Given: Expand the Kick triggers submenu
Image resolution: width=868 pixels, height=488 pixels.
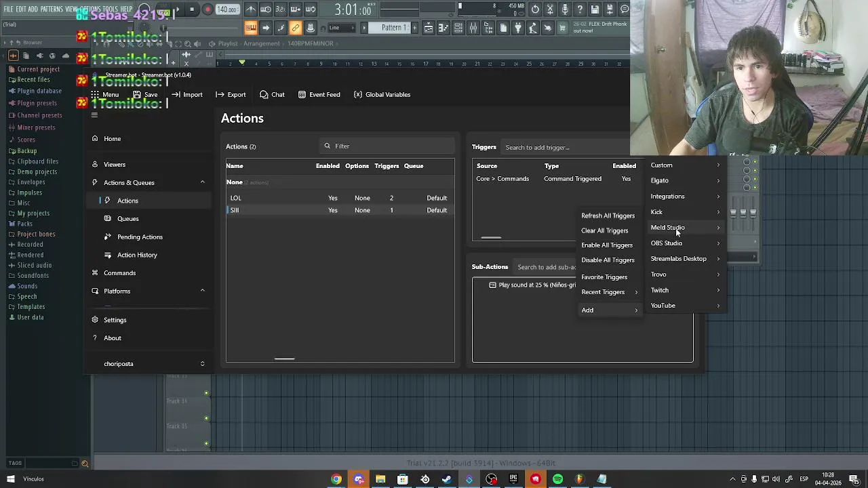Looking at the screenshot, I should point(685,212).
